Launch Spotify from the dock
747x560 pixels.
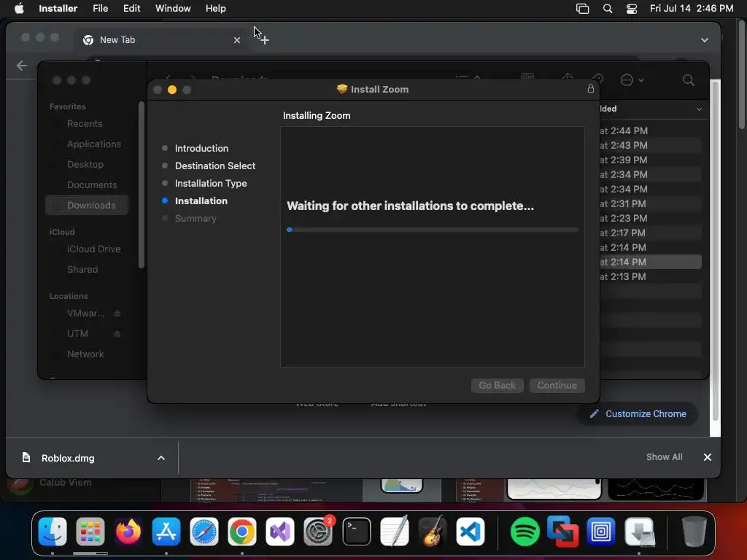(x=525, y=531)
